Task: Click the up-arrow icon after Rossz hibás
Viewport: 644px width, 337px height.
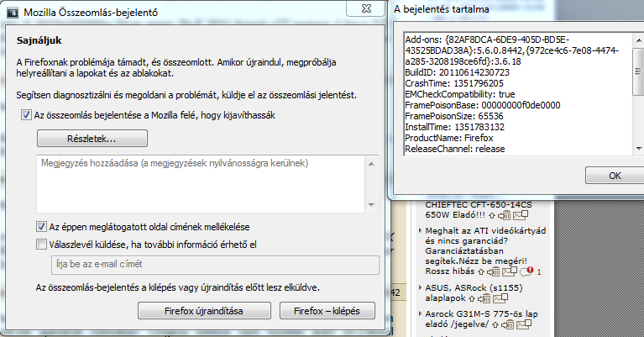Action: coord(480,271)
